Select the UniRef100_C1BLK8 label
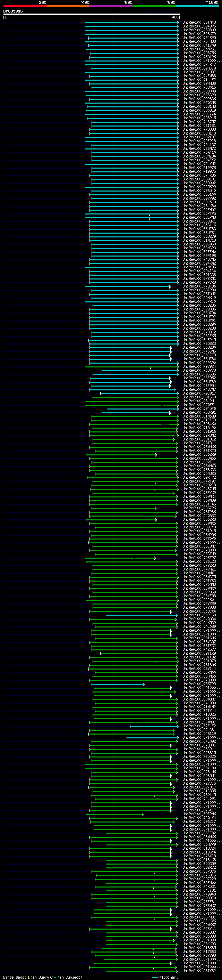This screenshot has width=222, height=980. coord(199,860)
